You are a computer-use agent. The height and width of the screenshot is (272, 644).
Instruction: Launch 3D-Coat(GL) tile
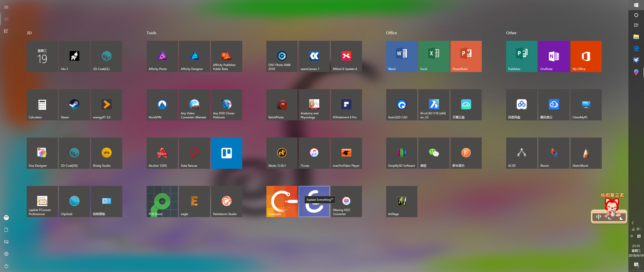point(107,56)
